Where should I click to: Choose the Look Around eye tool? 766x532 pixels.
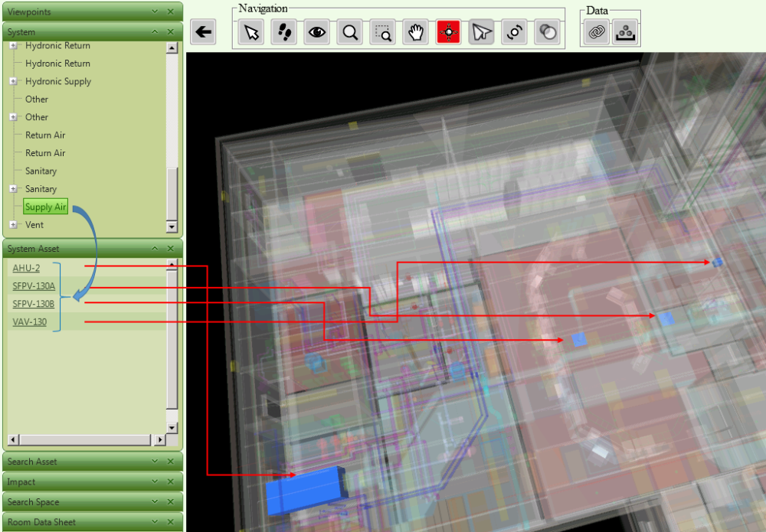316,32
